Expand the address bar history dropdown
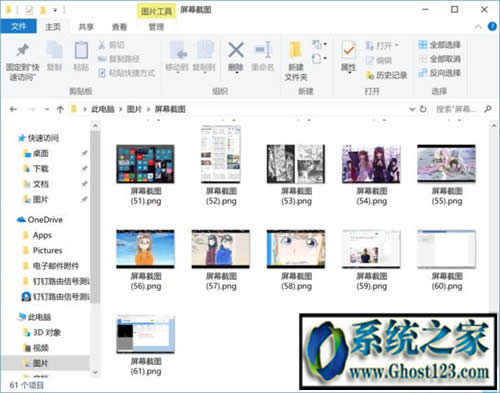500x393 pixels. 412,109
